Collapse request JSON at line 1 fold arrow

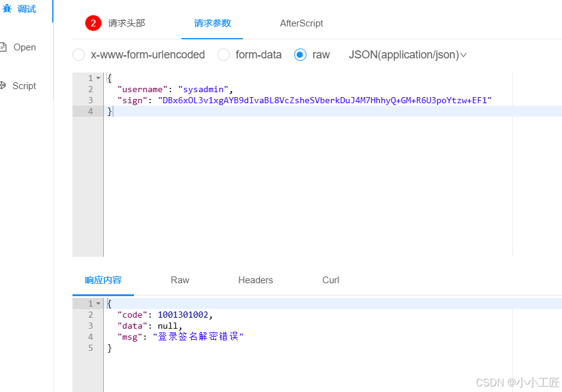(98, 78)
